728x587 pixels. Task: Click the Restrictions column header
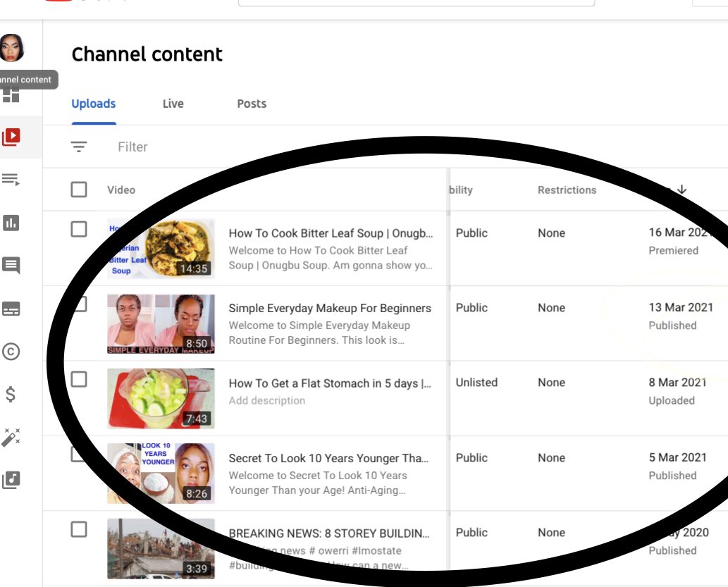click(x=567, y=190)
